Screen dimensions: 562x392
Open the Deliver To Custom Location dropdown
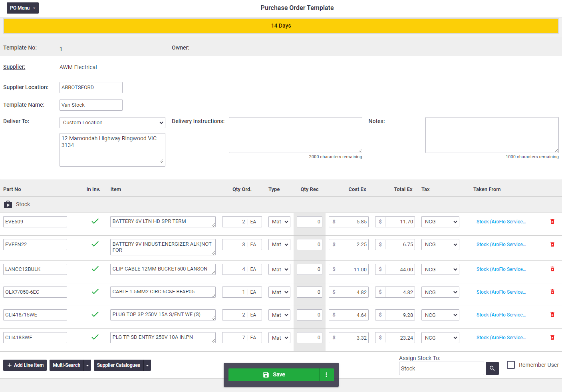pyautogui.click(x=112, y=123)
